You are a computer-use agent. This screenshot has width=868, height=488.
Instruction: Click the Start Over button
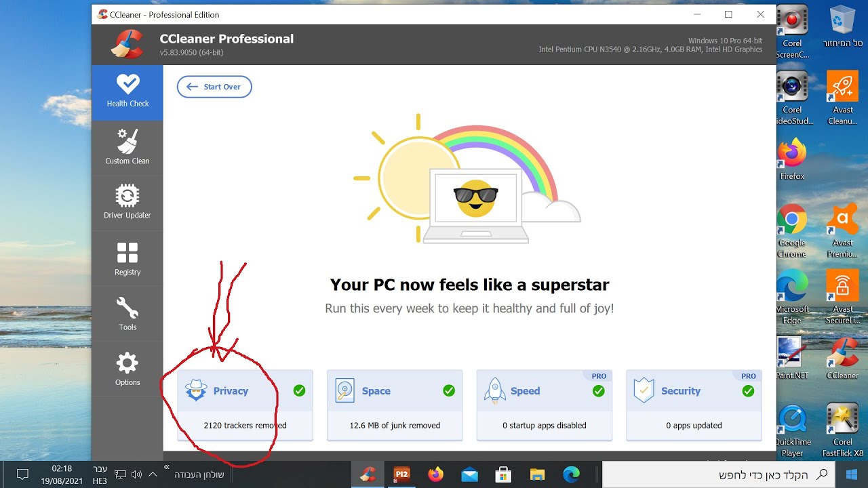(214, 87)
